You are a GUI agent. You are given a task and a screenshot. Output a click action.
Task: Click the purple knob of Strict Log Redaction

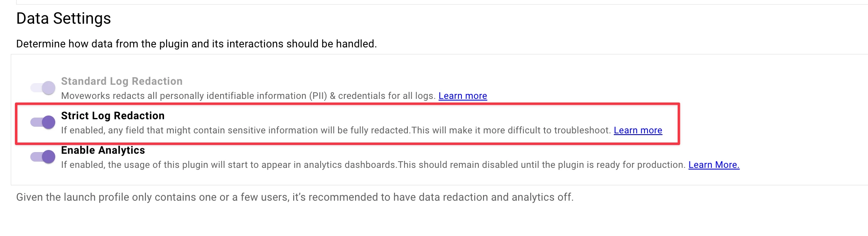49,122
